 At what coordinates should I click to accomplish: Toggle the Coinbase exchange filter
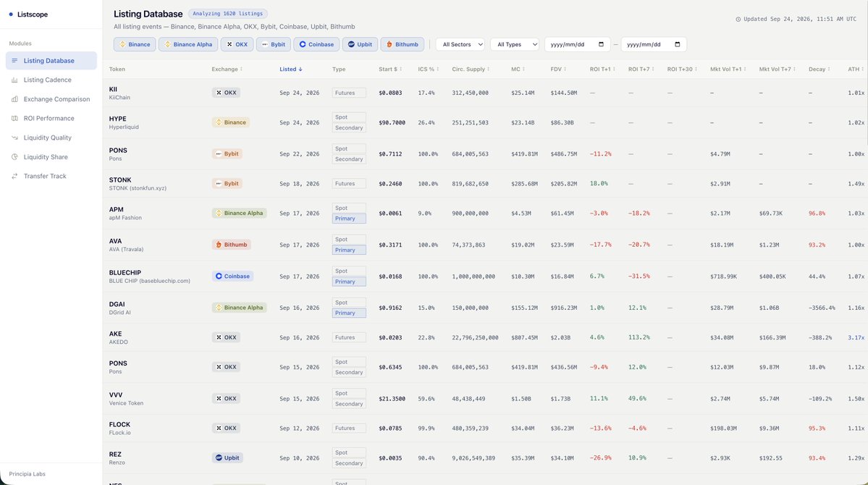coord(316,44)
